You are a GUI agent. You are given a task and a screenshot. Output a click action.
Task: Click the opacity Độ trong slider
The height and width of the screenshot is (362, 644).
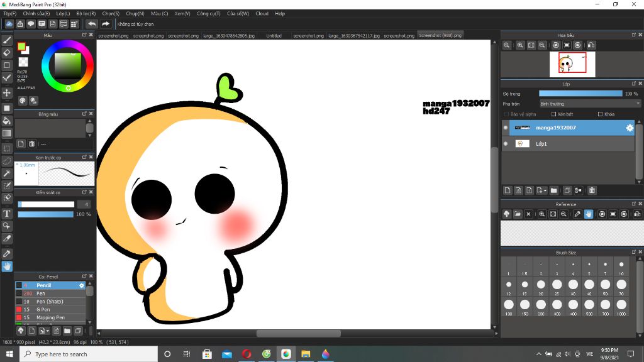tap(580, 94)
